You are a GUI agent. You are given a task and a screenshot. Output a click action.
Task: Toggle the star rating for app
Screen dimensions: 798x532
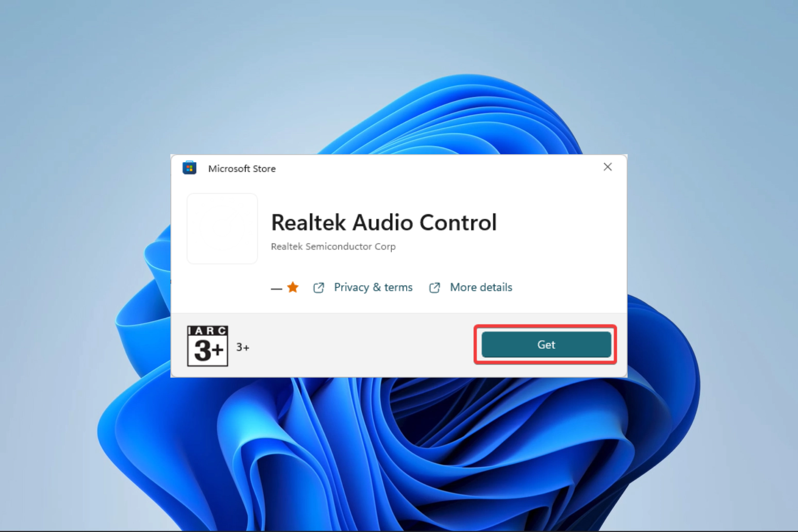click(x=292, y=287)
